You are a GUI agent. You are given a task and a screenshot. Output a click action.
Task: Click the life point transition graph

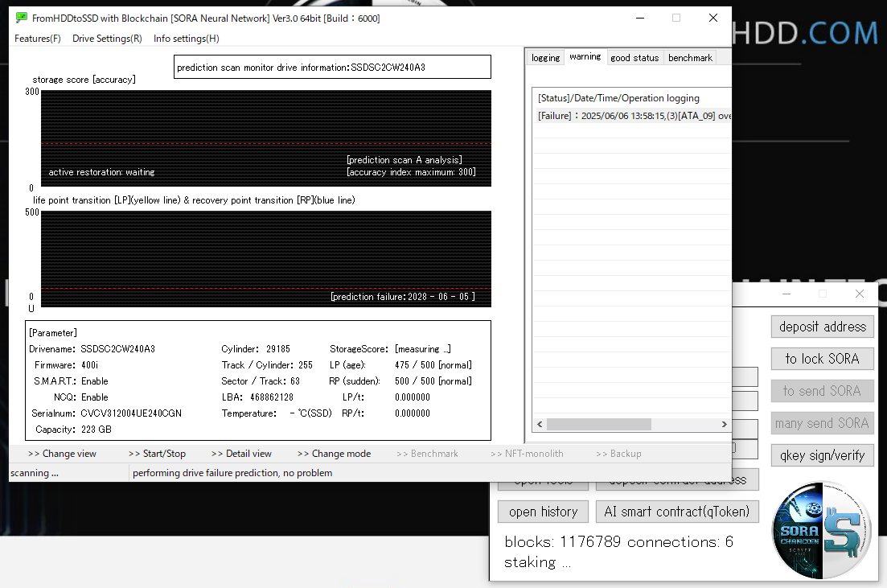(x=266, y=259)
